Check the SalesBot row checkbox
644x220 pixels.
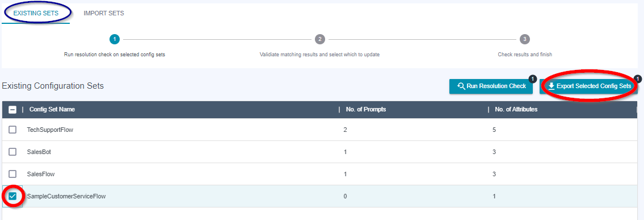click(12, 152)
